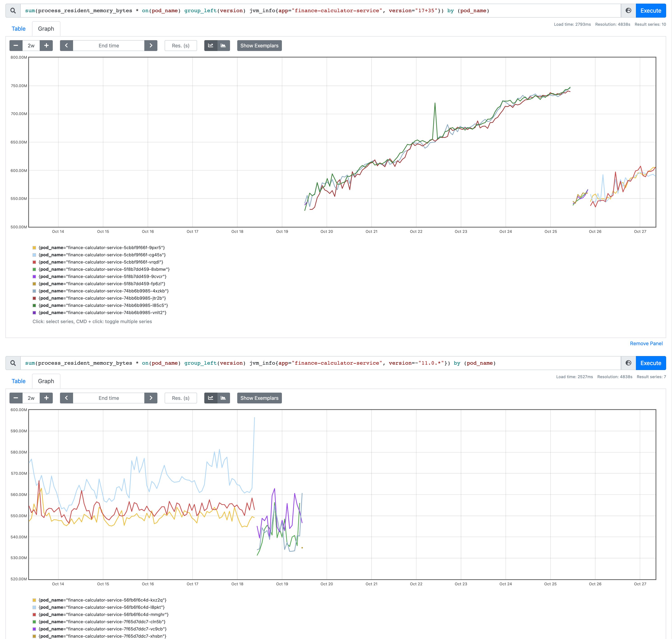Image resolution: width=672 pixels, height=639 pixels.
Task: Switch top graph to stacked chart mode
Action: 223,46
